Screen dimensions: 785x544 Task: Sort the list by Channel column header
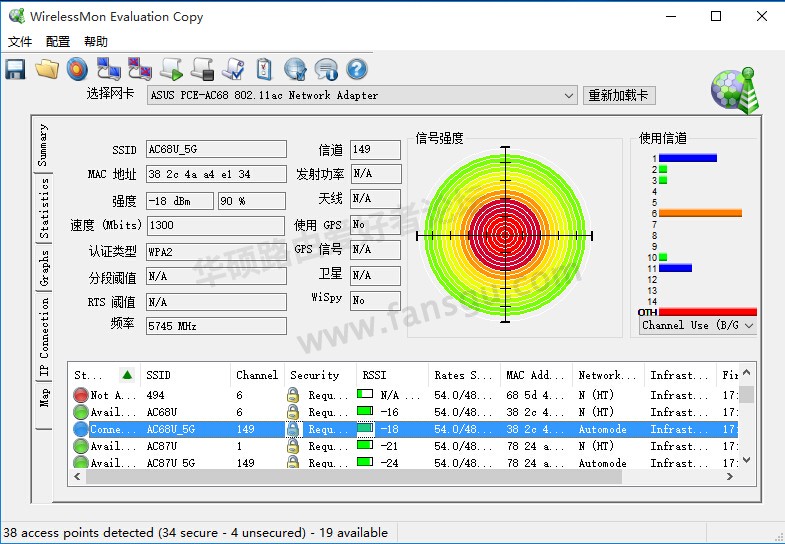coord(257,375)
